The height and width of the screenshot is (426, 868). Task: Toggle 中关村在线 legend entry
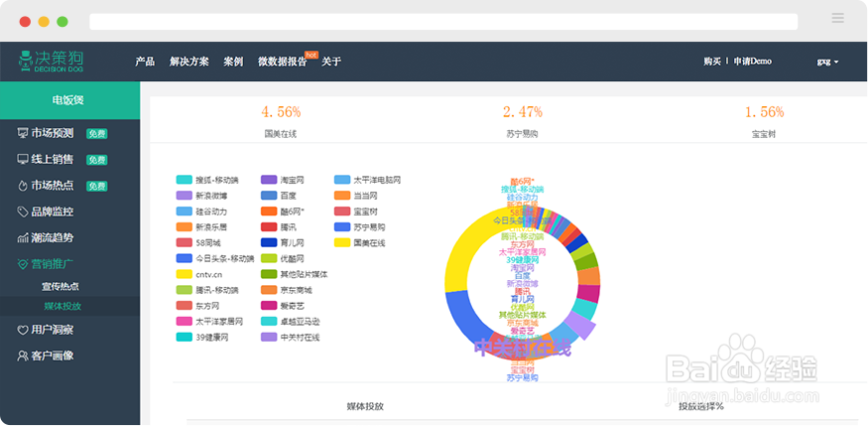coord(291,338)
